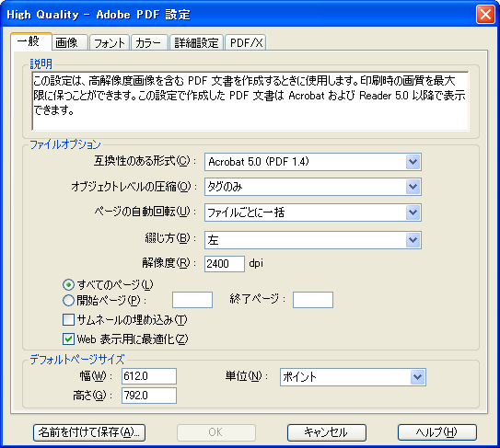Viewport: 500px width, 448px height.
Task: Open the 綴じ方 dropdown
Action: [x=313, y=240]
